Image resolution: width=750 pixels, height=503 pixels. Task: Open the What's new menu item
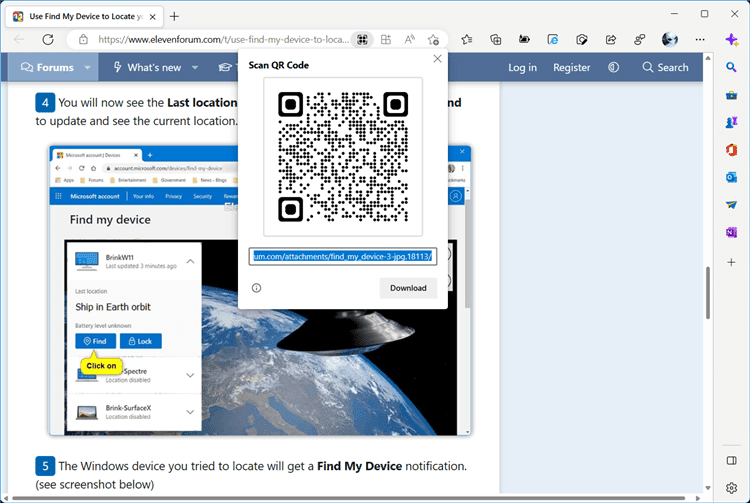(x=147, y=67)
